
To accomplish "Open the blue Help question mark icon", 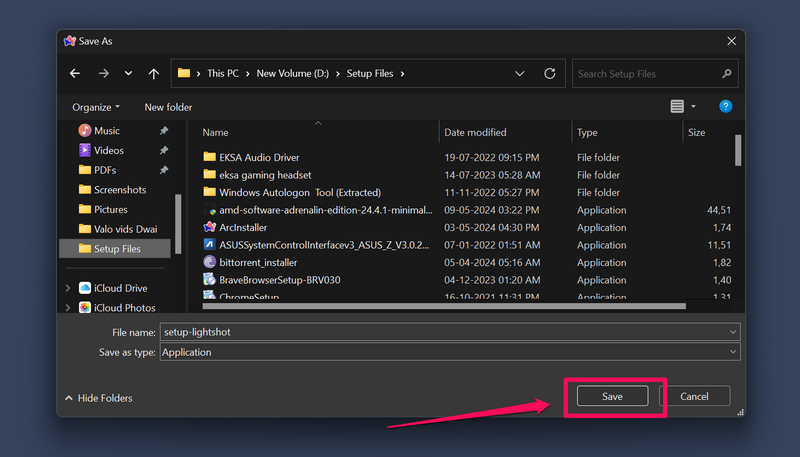I will tap(726, 106).
